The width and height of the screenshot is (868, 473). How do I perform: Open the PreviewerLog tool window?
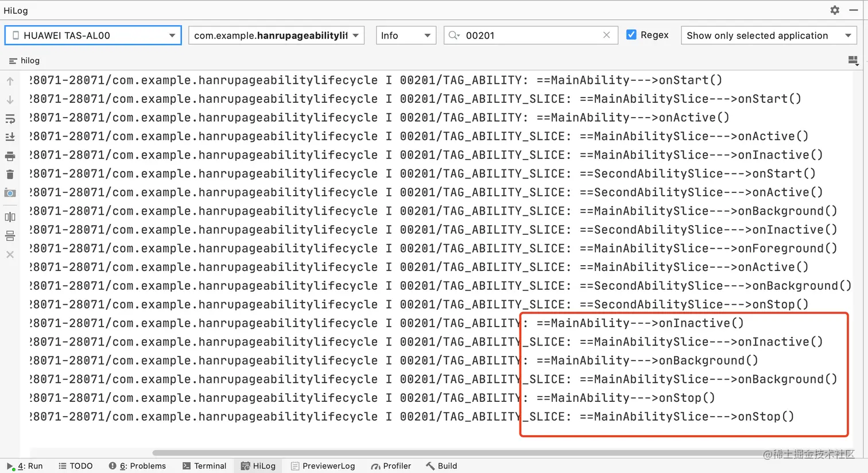click(323, 466)
